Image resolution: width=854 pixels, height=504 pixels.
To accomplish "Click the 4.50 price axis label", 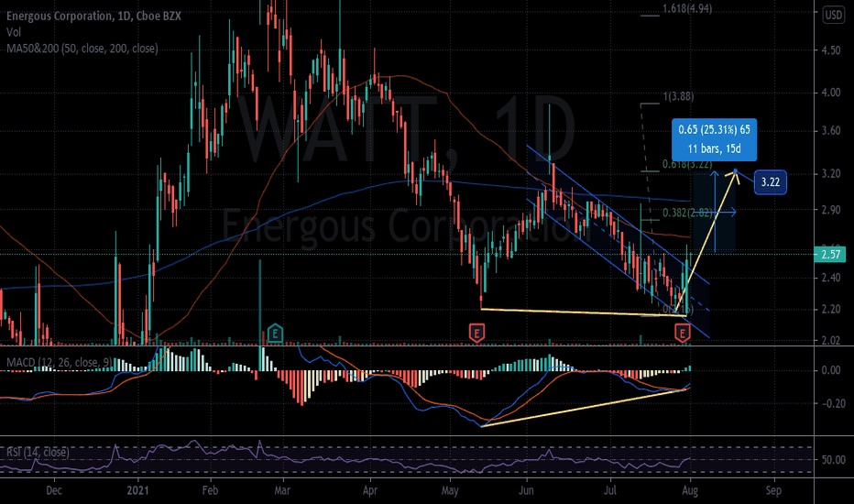I will point(831,50).
